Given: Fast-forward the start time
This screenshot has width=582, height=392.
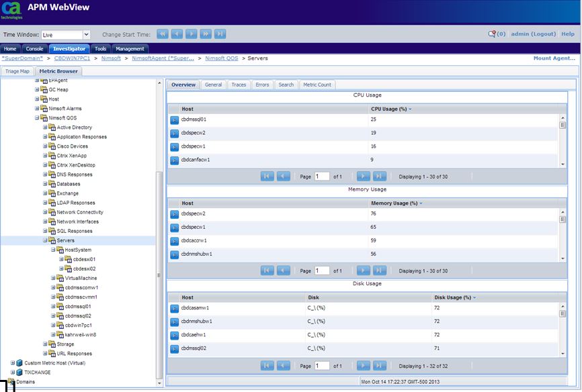Looking at the screenshot, I should point(206,34).
